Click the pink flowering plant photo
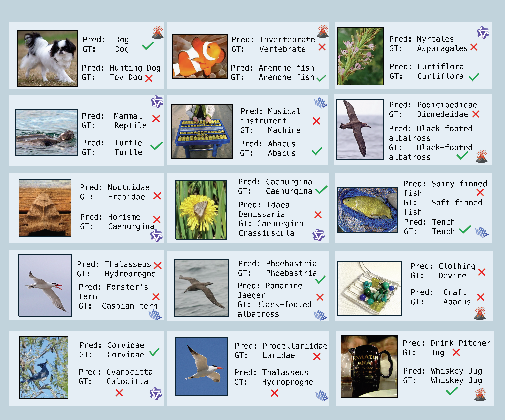The height and width of the screenshot is (420, 505). coord(360,56)
